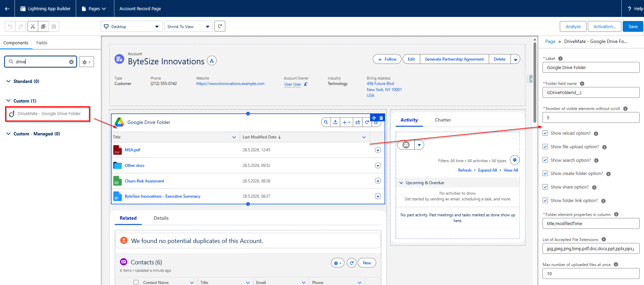The image size is (644, 285).
Task: Collapse the Custom - Managed (0) section
Action: (8, 134)
